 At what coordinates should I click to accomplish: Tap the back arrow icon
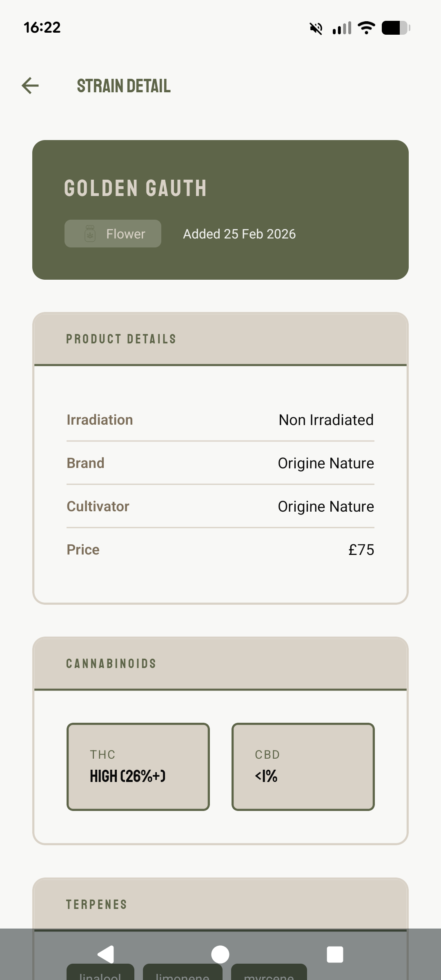coord(30,86)
